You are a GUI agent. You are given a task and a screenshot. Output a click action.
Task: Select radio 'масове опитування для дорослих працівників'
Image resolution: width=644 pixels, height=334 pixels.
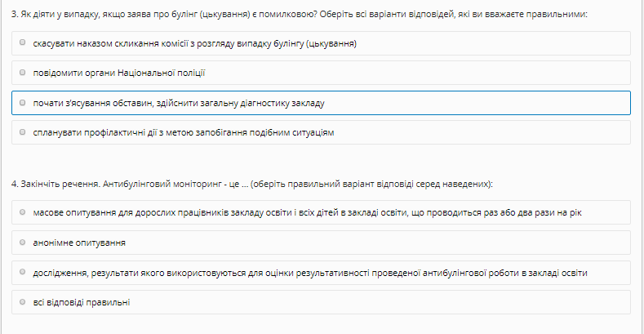tap(23, 212)
